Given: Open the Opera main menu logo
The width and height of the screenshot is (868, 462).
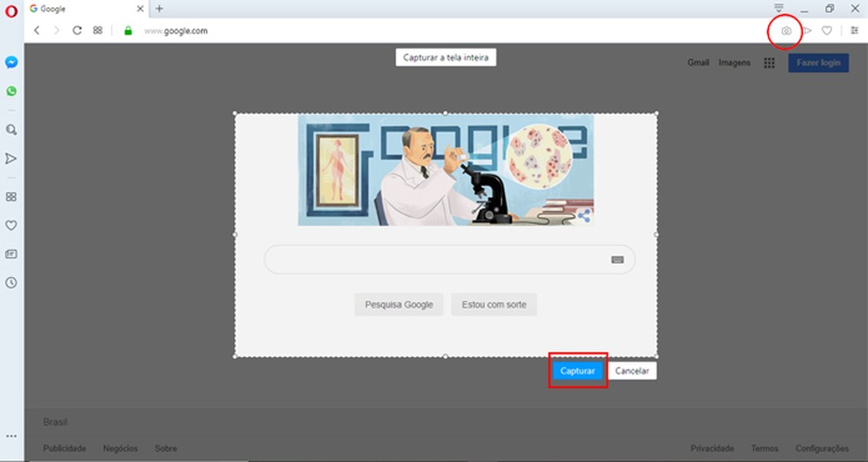Looking at the screenshot, I should click(11, 11).
